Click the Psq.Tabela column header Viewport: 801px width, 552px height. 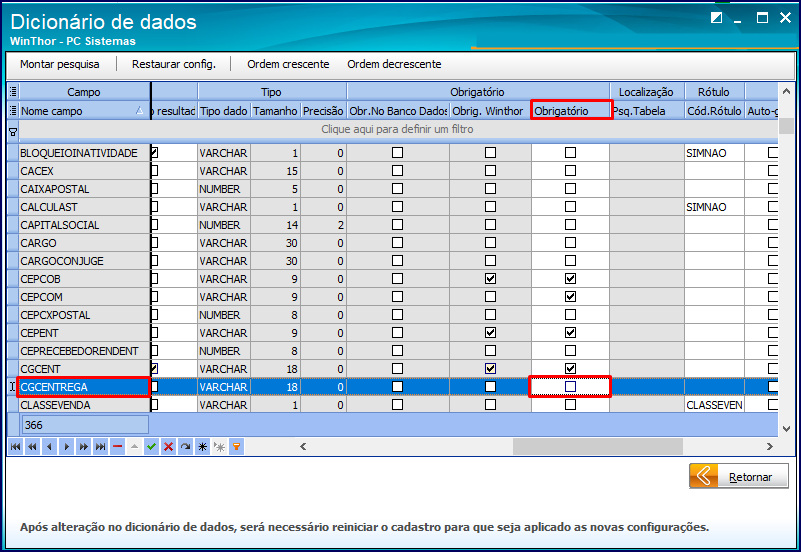click(647, 111)
